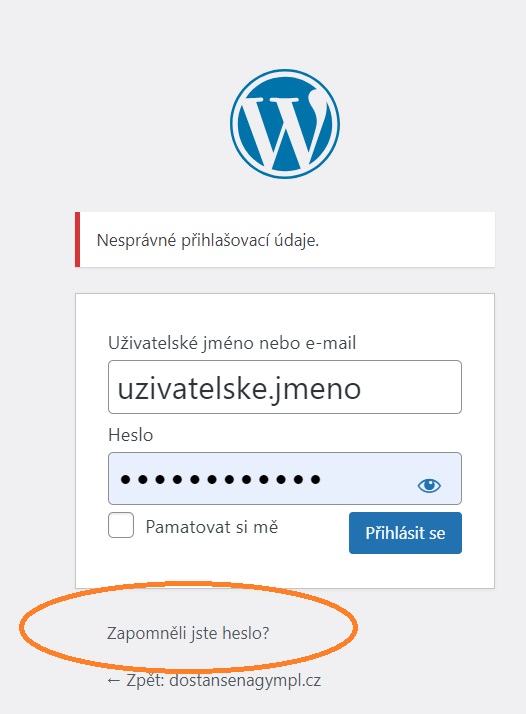Place the cursor in the masked password dots
This screenshot has width=526, height=714.
coord(221,479)
